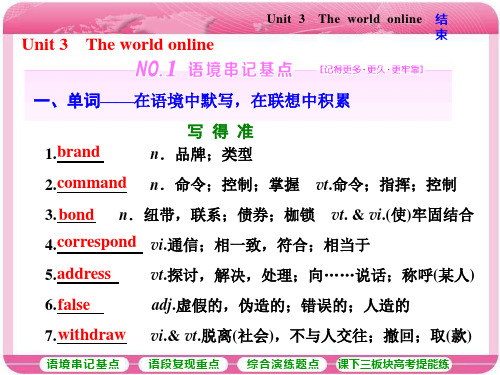Click the green '写得准' subtitle
500x375 pixels.
click(x=220, y=131)
